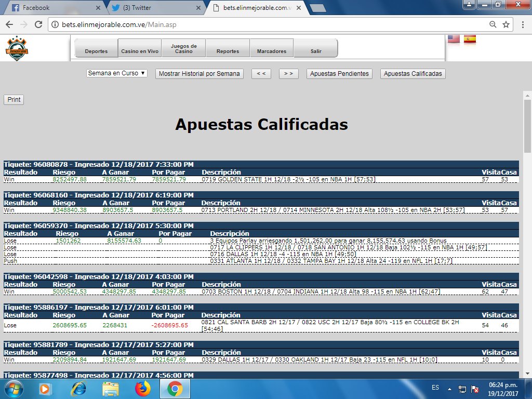Click the Chrome taskbar icon
The width and height of the screenshot is (532, 399).
[x=175, y=389]
